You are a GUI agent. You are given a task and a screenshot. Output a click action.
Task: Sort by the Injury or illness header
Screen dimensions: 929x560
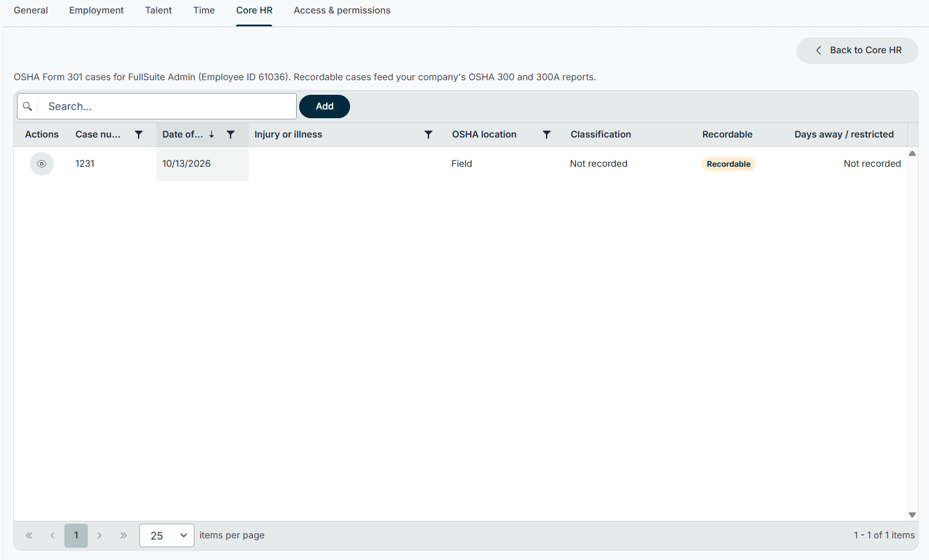click(289, 135)
